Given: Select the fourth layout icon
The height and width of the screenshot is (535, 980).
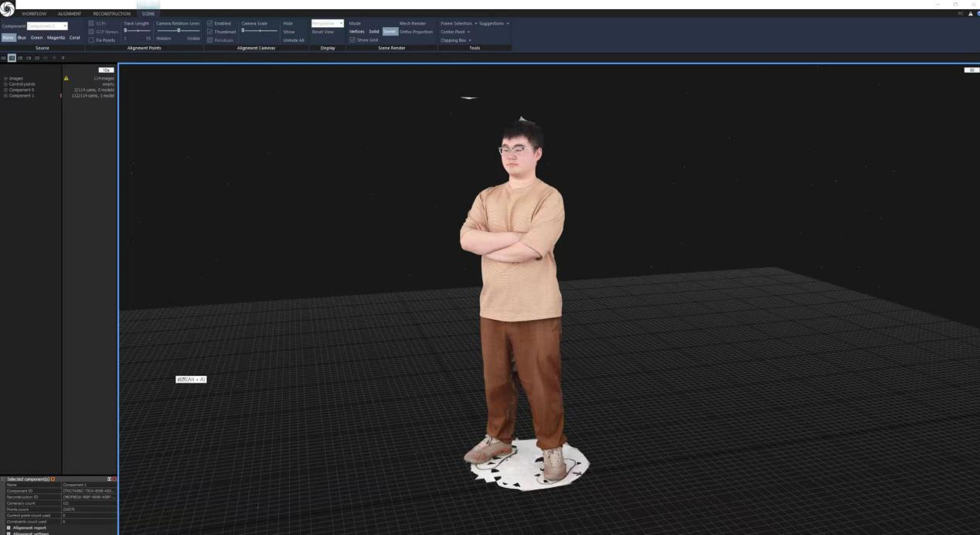Looking at the screenshot, I should pyautogui.click(x=29, y=57).
